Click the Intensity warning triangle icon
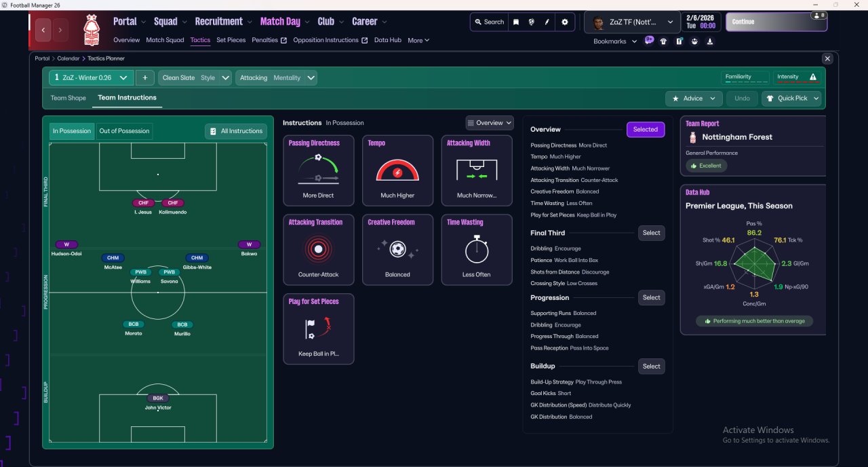The image size is (868, 467). click(813, 77)
